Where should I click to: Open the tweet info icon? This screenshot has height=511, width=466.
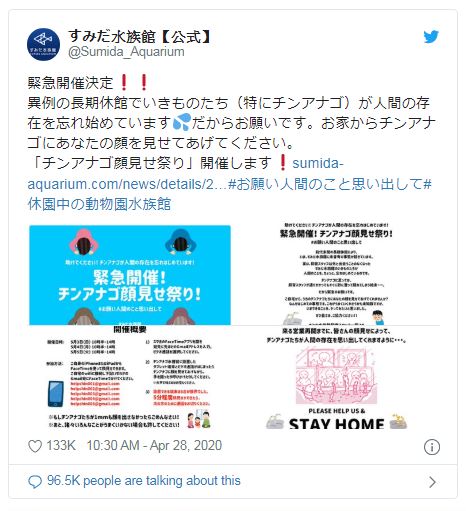pyautogui.click(x=432, y=447)
